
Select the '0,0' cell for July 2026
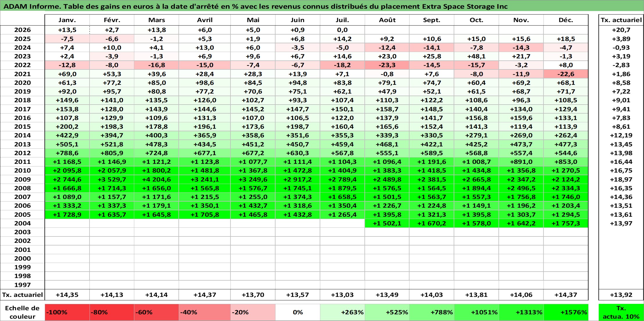[x=342, y=30]
